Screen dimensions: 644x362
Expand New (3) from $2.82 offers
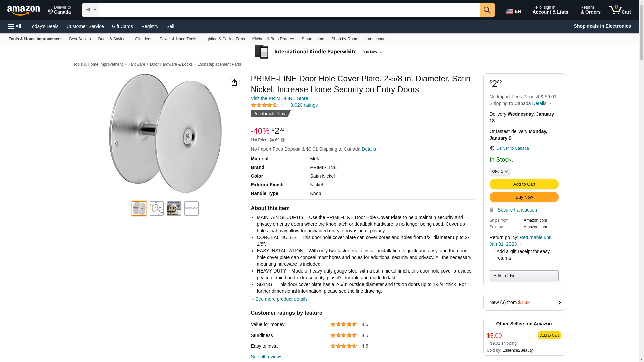[x=524, y=302]
